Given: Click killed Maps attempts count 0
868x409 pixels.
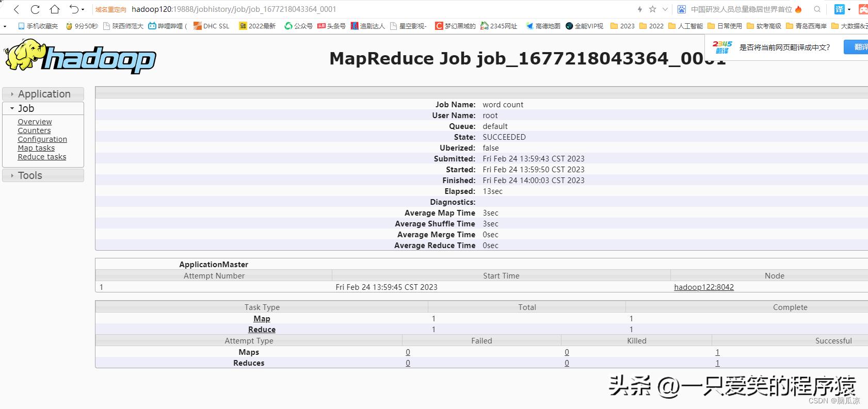Looking at the screenshot, I should 567,352.
